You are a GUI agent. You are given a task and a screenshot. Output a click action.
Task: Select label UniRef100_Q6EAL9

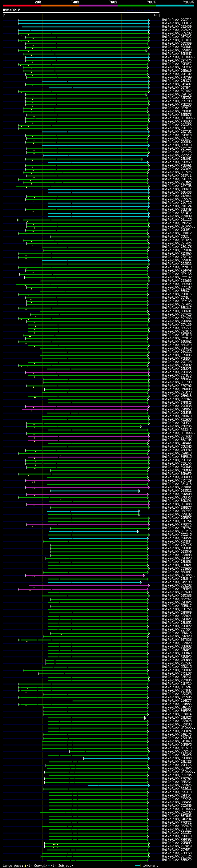[177, 71]
